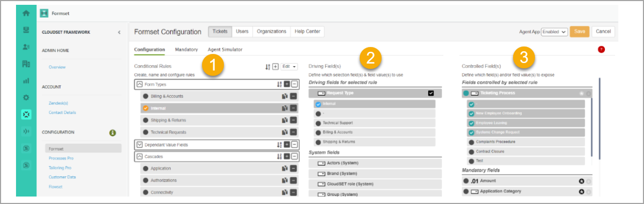Click the mandatory star icon on Application Category row
Viewport: 644px width, 204px height.
click(581, 191)
